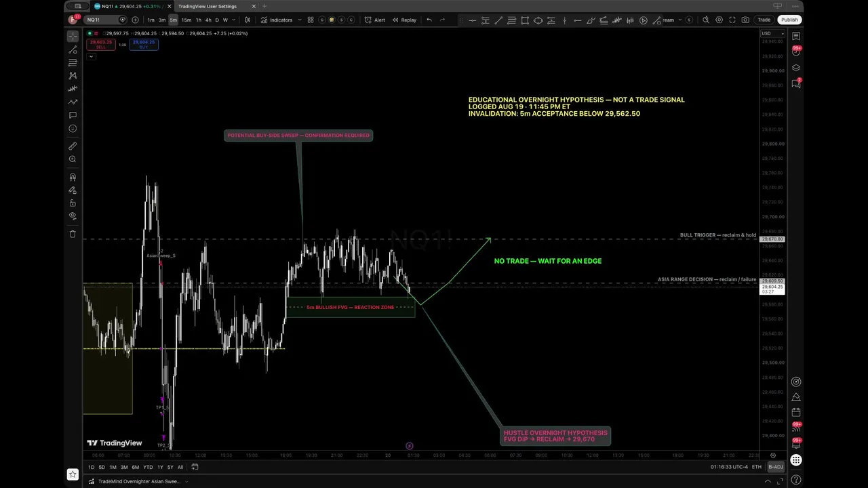Select the 3m timeframe
This screenshot has height=488, width=868.
[162, 20]
